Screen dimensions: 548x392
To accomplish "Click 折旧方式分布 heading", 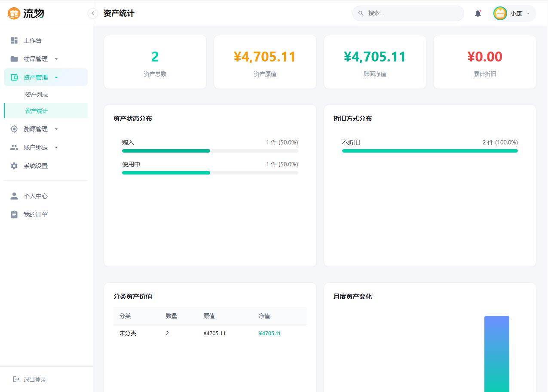I will (x=352, y=119).
